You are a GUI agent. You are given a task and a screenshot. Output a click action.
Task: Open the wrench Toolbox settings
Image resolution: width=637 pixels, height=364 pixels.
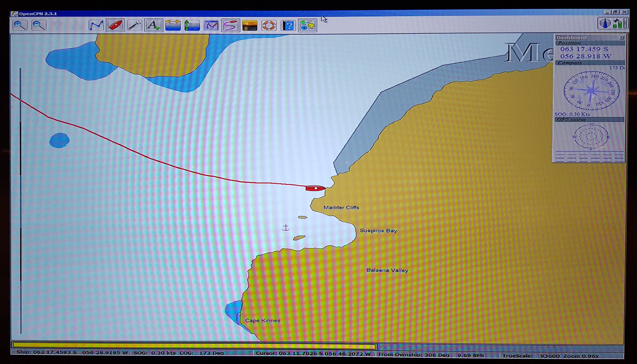[x=135, y=25]
